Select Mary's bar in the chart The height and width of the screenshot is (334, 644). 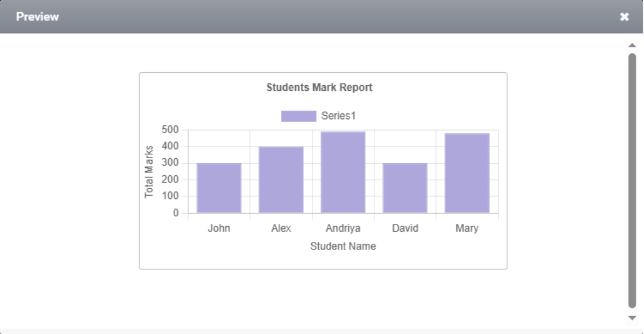[x=467, y=173]
